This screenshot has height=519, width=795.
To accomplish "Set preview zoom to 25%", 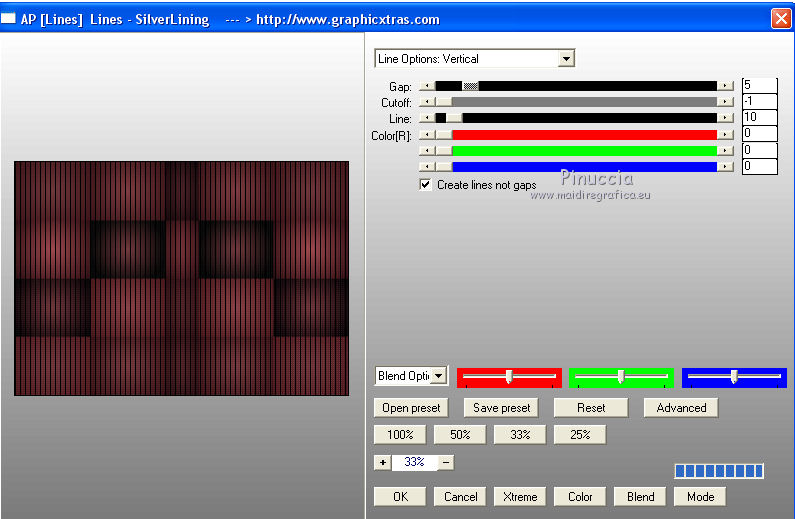I will pyautogui.click(x=580, y=435).
